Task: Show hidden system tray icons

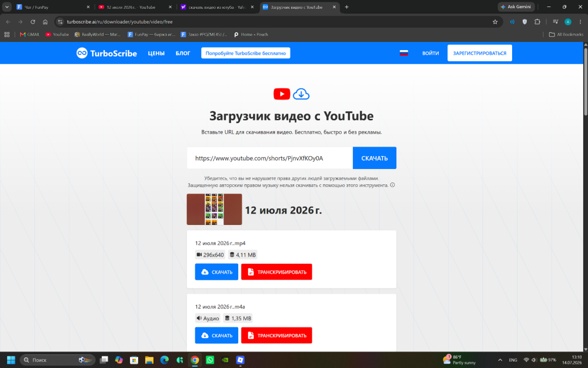Action: tap(500, 360)
